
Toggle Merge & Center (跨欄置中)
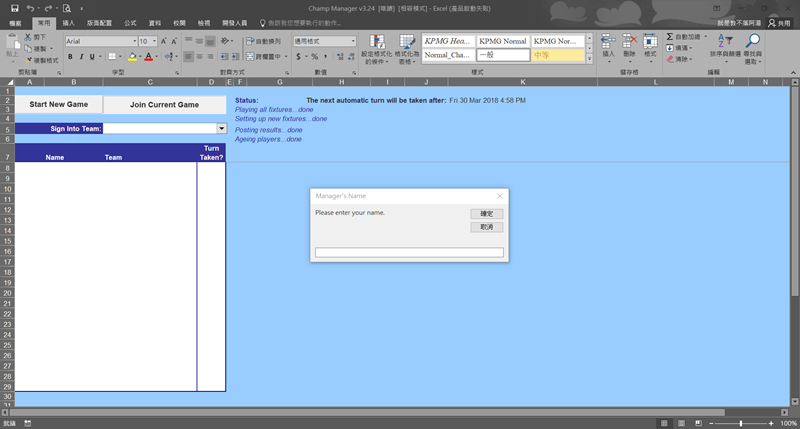pyautogui.click(x=263, y=57)
